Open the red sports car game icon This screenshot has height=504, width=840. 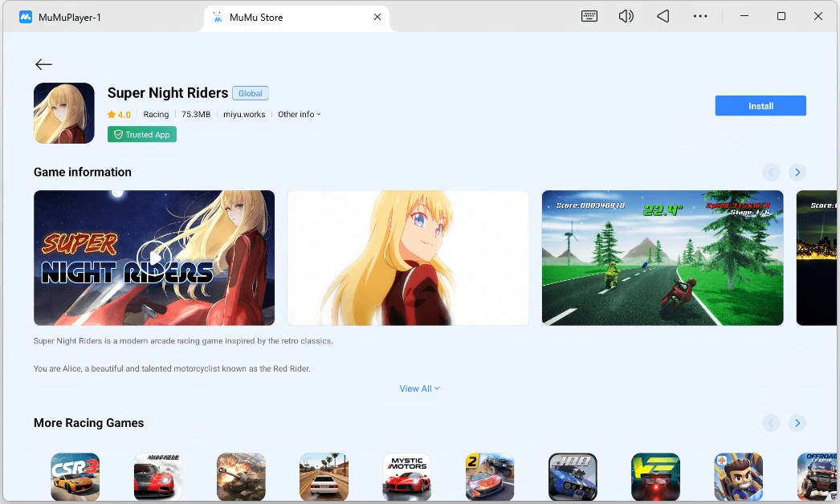click(158, 477)
